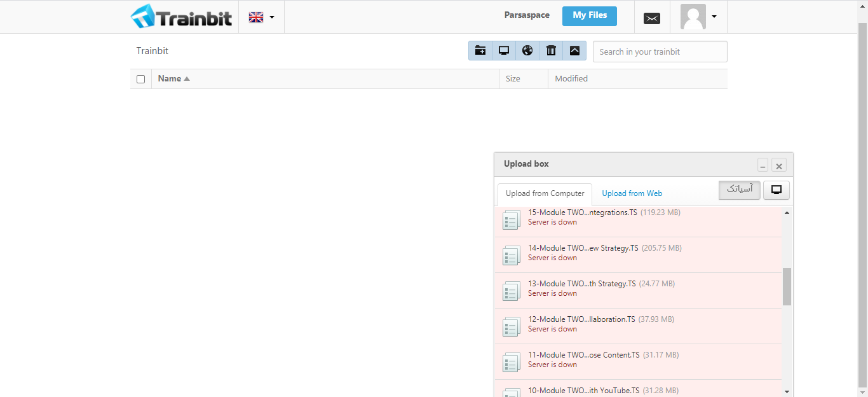Click file icon of 15-Module TWO upload
The width and height of the screenshot is (868, 397).
(x=511, y=219)
